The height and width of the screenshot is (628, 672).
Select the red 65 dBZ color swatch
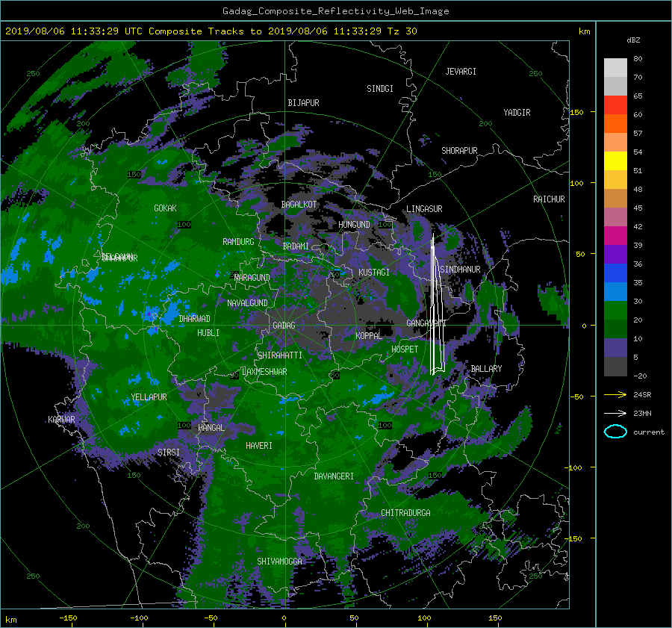615,105
